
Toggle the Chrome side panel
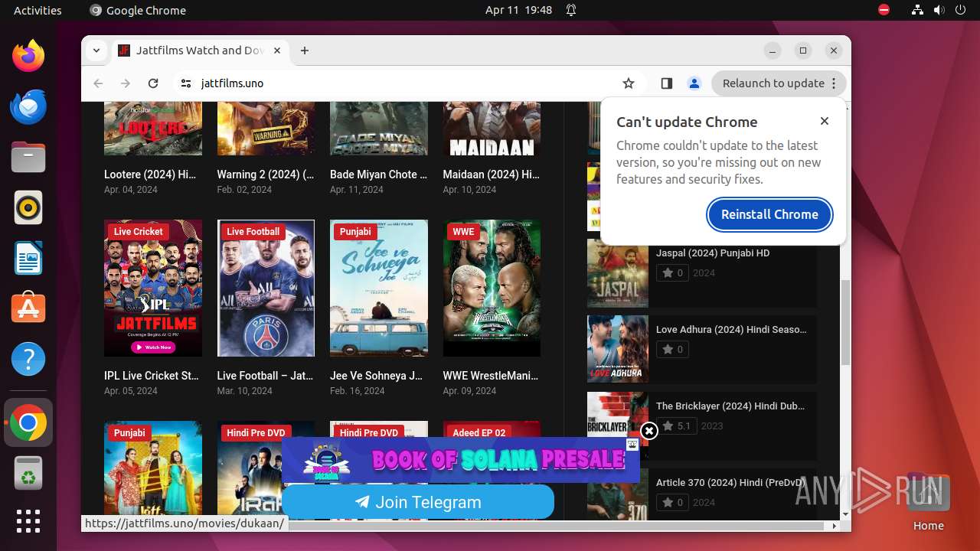coord(666,83)
